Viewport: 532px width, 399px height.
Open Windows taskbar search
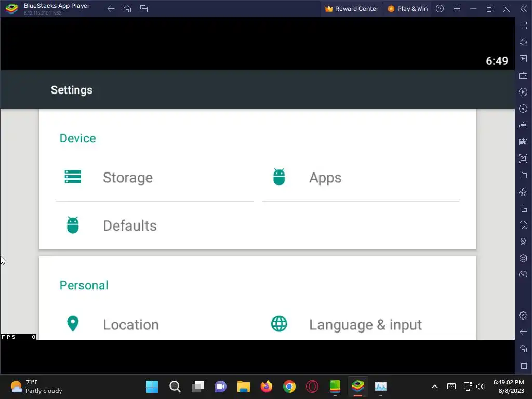tap(175, 387)
